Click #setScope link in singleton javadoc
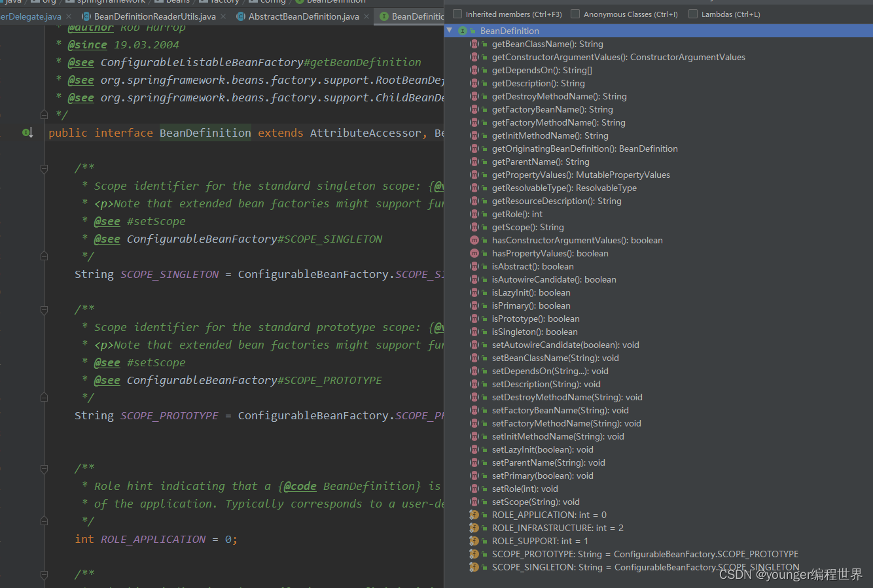Viewport: 873px width, 588px height. [x=156, y=221]
